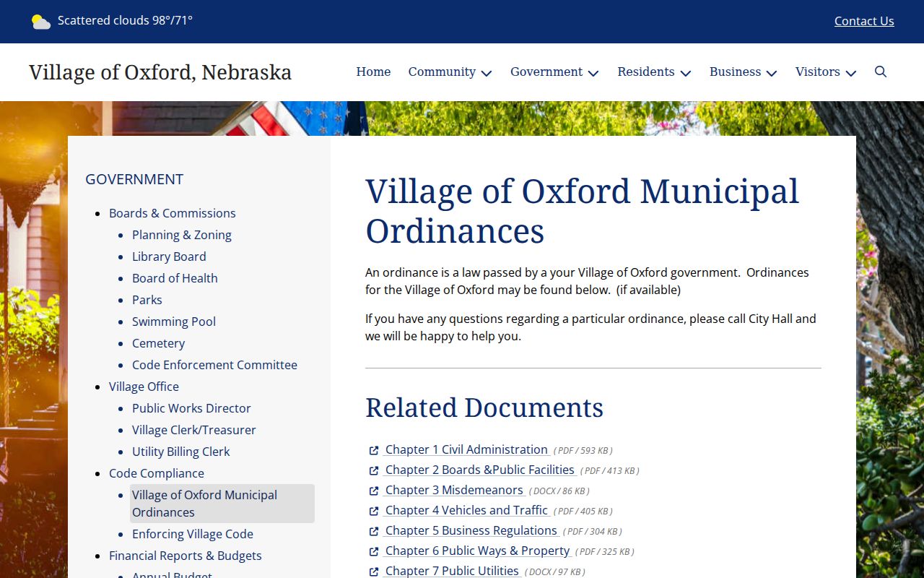This screenshot has height=578, width=924.
Task: Select Cemetery in sidebar
Action: click(x=159, y=343)
